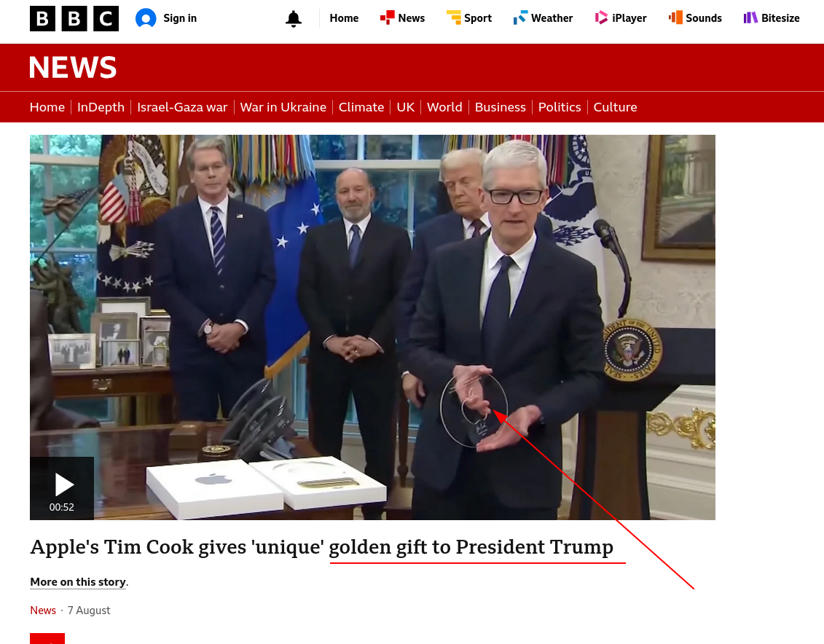The height and width of the screenshot is (644, 824).
Task: Click the BBC logo
Action: click(74, 18)
